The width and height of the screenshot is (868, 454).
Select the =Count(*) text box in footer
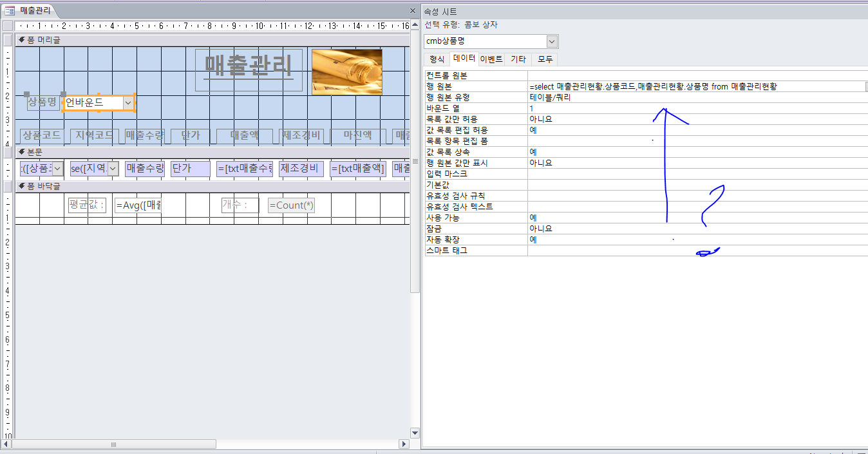(x=291, y=205)
